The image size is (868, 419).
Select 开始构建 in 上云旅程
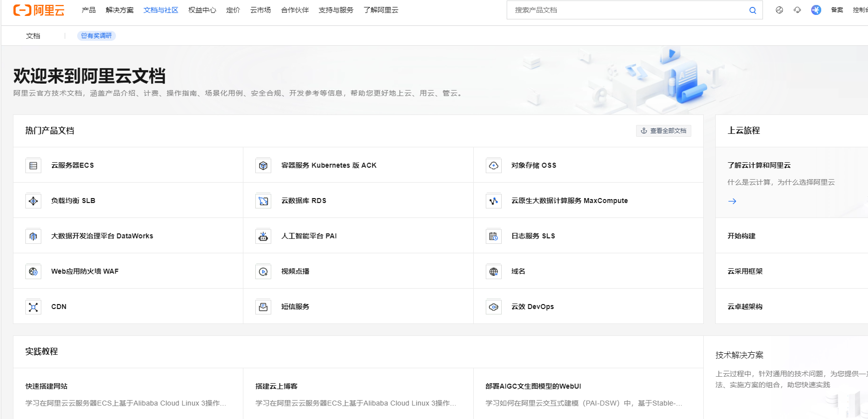pos(742,236)
